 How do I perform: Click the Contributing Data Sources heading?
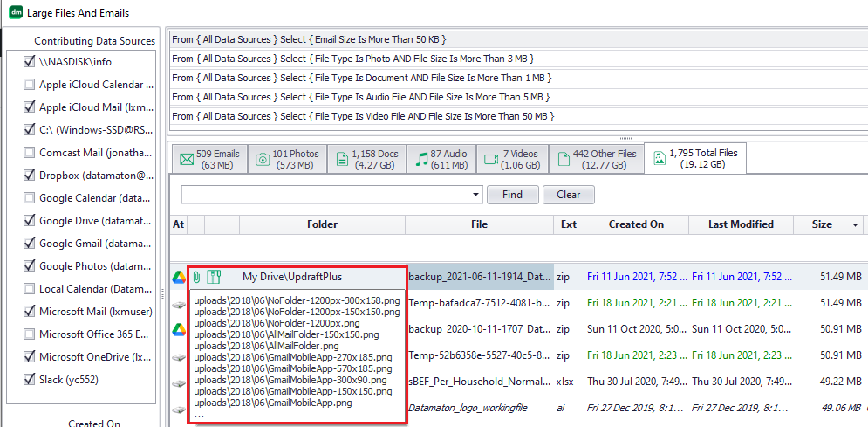pos(95,41)
